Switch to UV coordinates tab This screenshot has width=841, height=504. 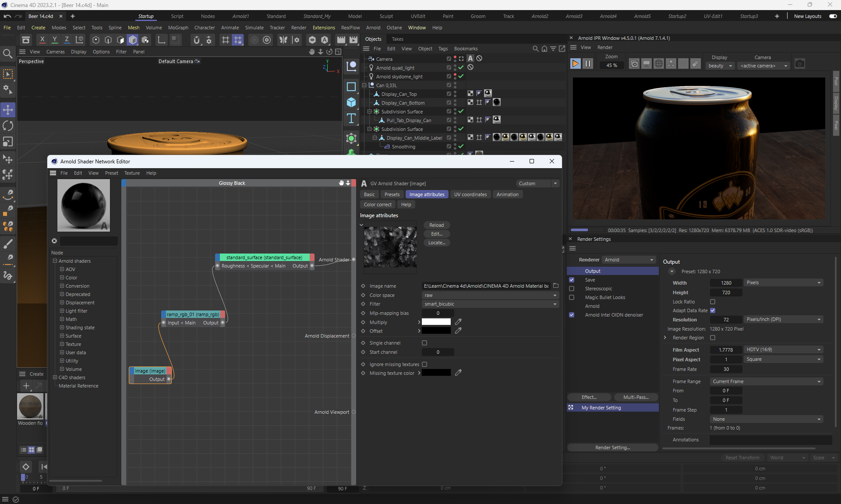point(470,194)
